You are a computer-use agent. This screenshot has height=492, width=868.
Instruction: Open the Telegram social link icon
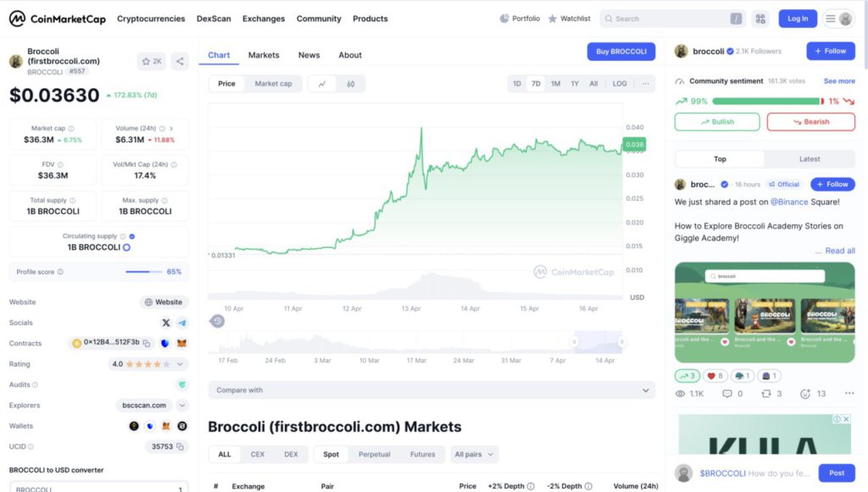(181, 323)
